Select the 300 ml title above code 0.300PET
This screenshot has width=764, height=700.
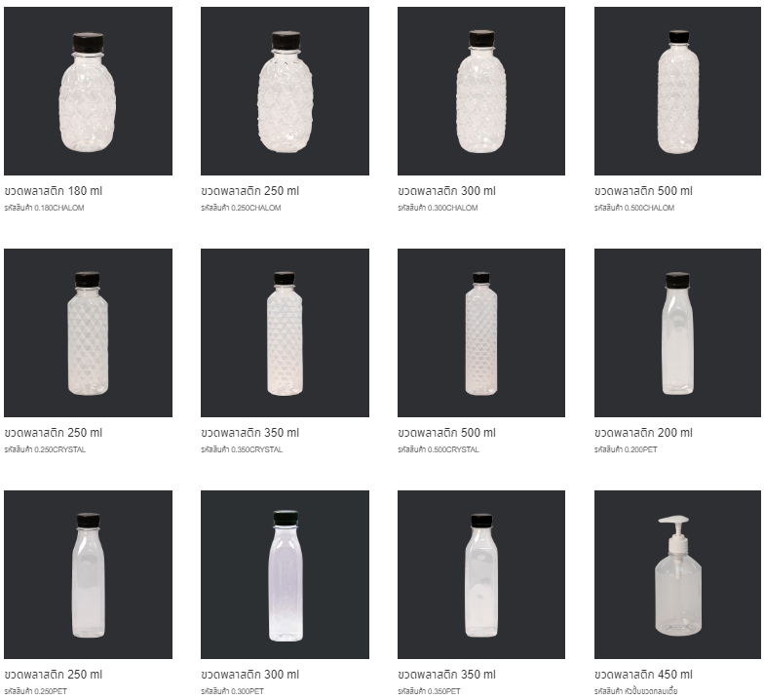249,675
